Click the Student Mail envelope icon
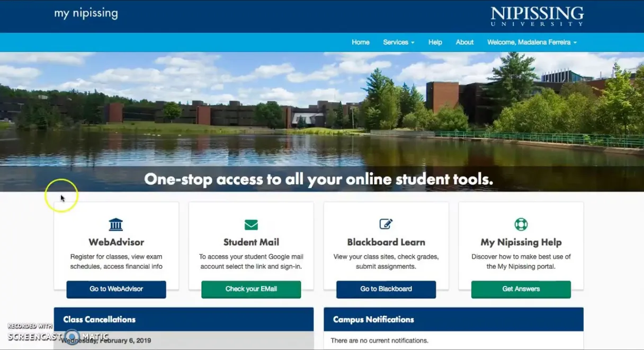644x350 pixels. tap(251, 225)
